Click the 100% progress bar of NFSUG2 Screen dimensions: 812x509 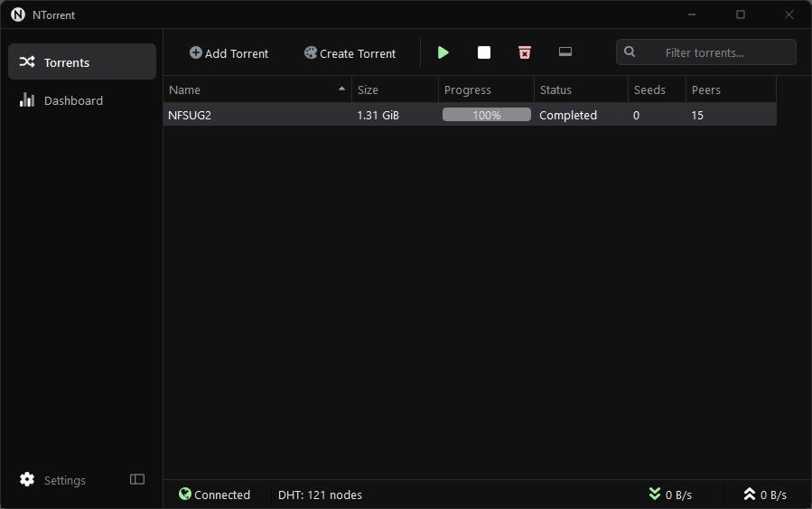(x=487, y=115)
